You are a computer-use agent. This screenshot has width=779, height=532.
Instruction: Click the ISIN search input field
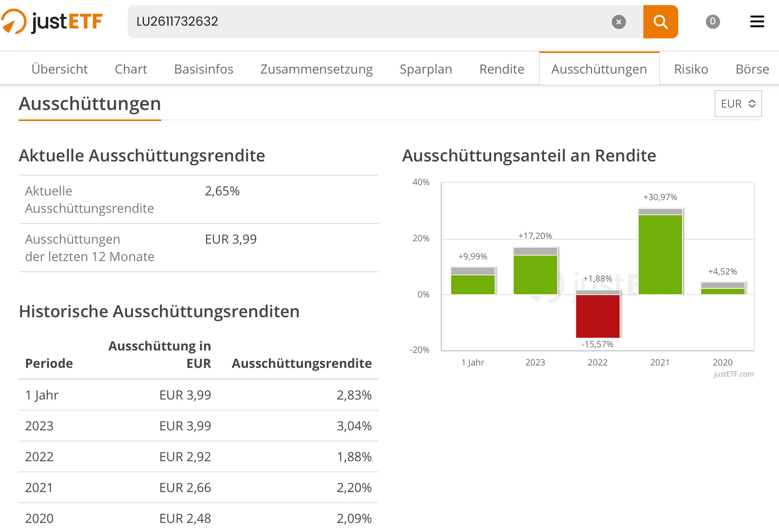368,22
